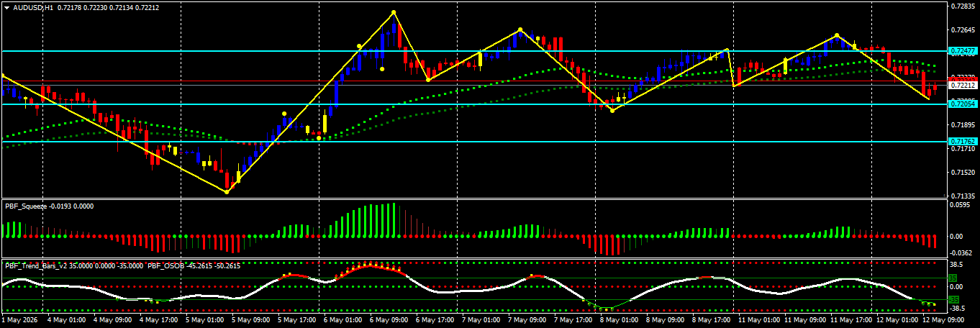Click the green 35 level tag
This screenshot has height=328, width=980.
(953, 278)
